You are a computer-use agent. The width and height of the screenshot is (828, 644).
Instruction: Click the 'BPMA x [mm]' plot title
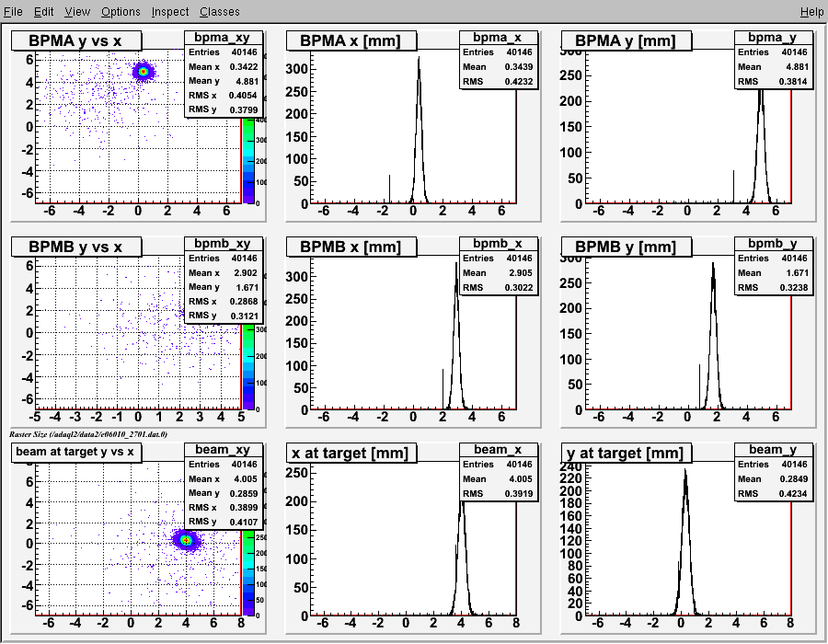coord(351,40)
